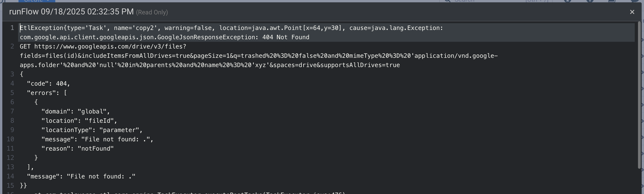Click "message": "File not found" on line 14
644x194 pixels.
click(x=81, y=176)
